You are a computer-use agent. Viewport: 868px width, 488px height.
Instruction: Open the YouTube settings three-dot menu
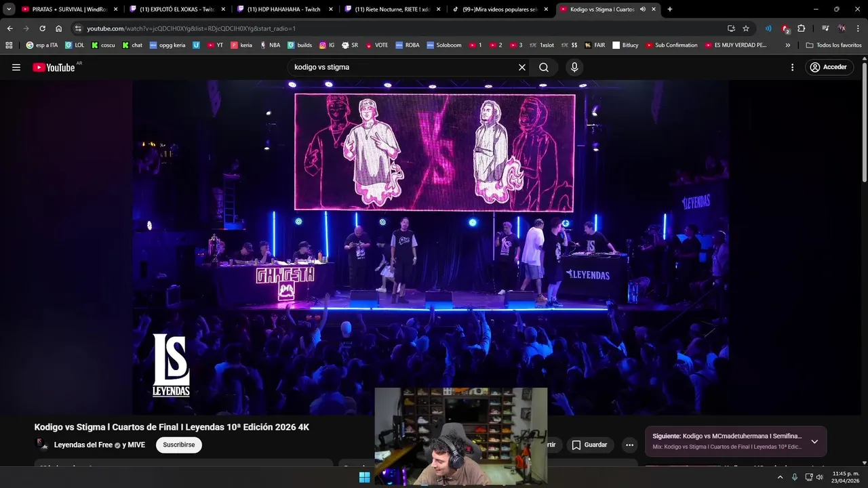792,67
